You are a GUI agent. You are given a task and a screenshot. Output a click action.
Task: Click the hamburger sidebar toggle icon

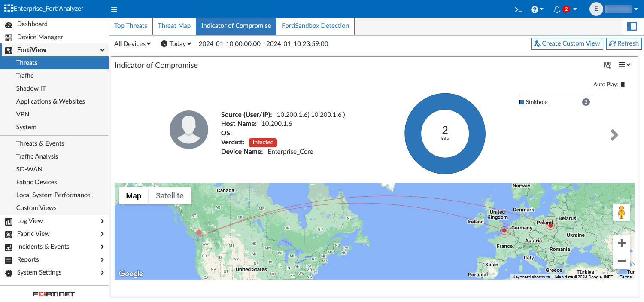point(114,9)
